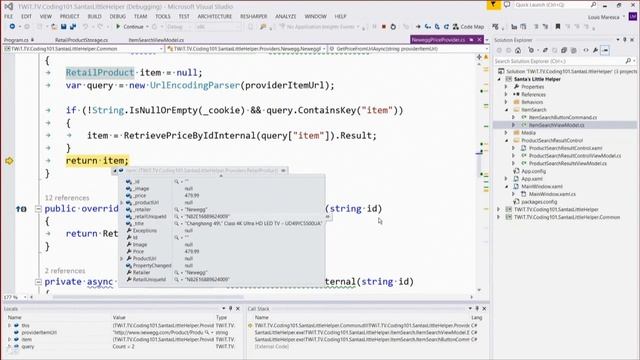Expand the References node in Solution Explorer

coord(506,94)
